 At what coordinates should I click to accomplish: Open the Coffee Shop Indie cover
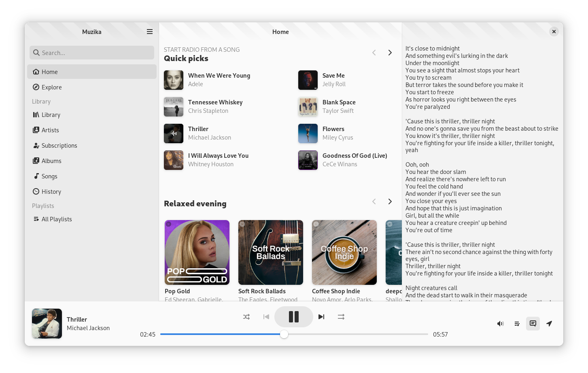coord(344,252)
